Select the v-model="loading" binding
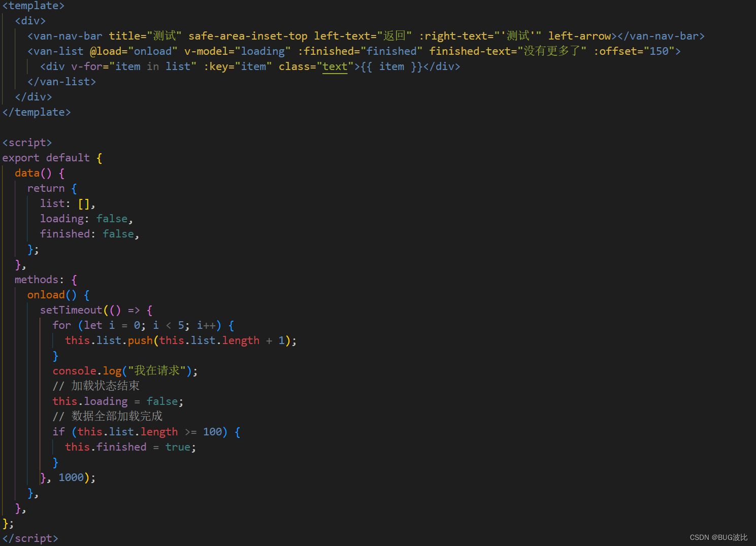This screenshot has height=546, width=756. click(x=237, y=51)
